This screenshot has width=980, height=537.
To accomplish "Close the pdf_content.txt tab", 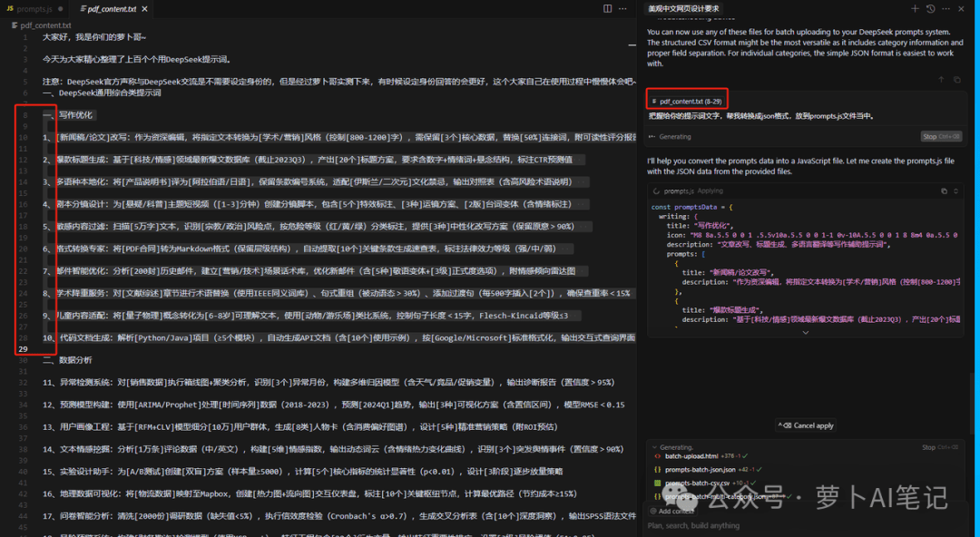I will 145,9.
